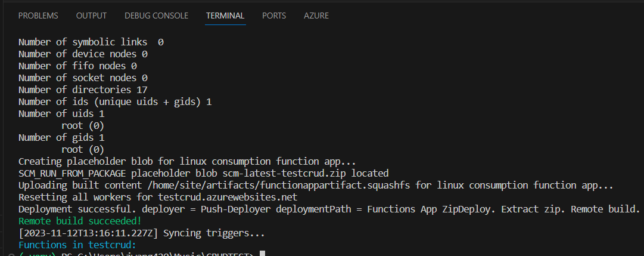The image size is (644, 256).
Task: Select the DEBUG CONSOLE tab
Action: [157, 16]
